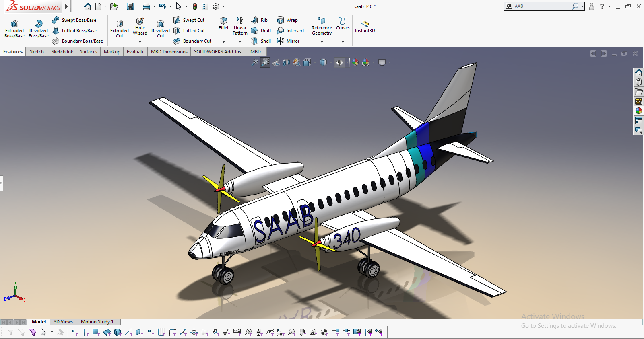The height and width of the screenshot is (339, 644).
Task: Expand the Options gear dropdown arrow
Action: (x=223, y=6)
